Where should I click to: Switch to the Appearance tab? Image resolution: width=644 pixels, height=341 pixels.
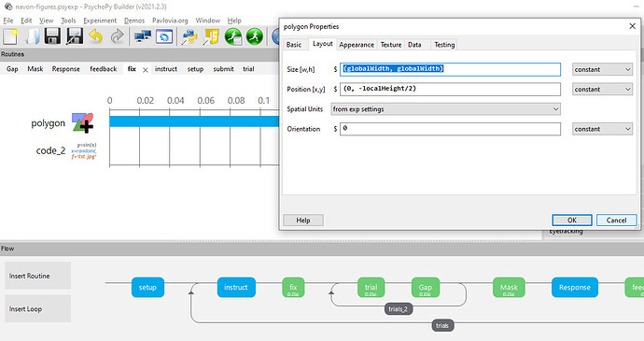coord(357,45)
